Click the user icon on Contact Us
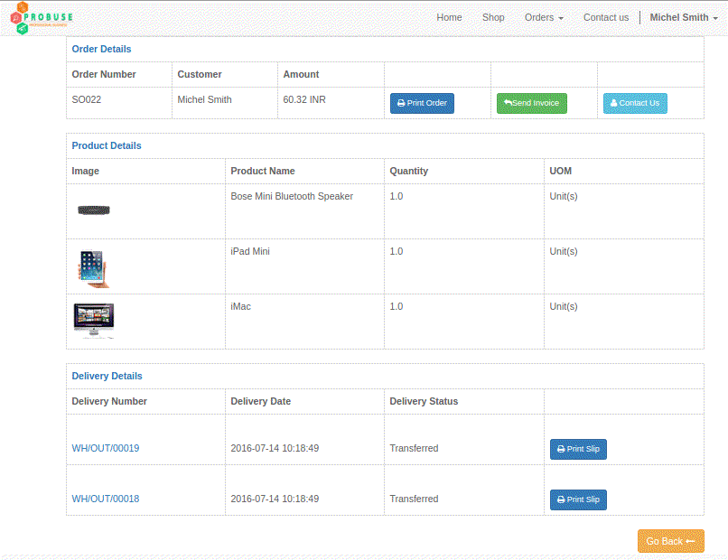The image size is (728, 560). pyautogui.click(x=614, y=103)
